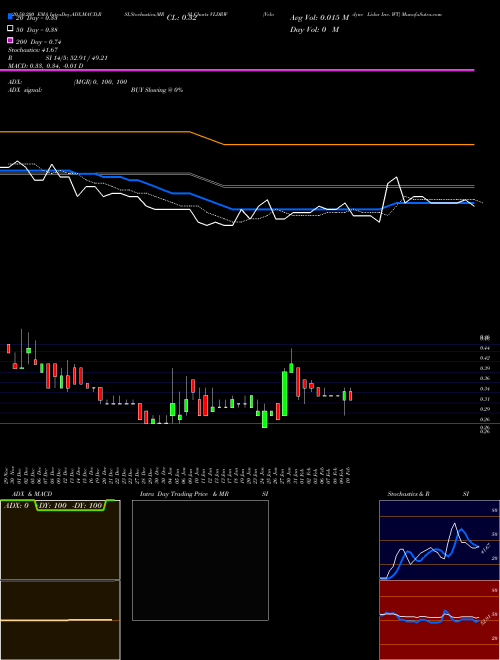
Task: Click the 0.36 price axis label
Action: click(x=484, y=378)
